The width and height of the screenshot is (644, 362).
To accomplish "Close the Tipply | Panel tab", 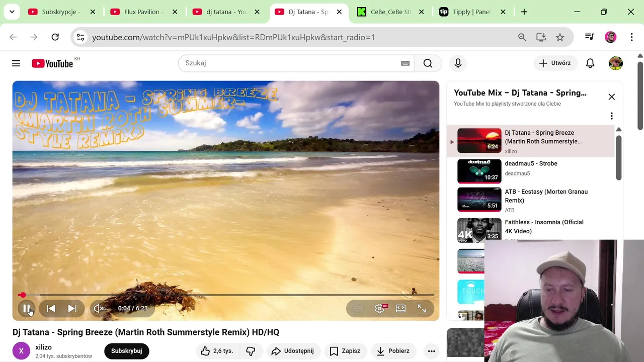I will point(503,12).
